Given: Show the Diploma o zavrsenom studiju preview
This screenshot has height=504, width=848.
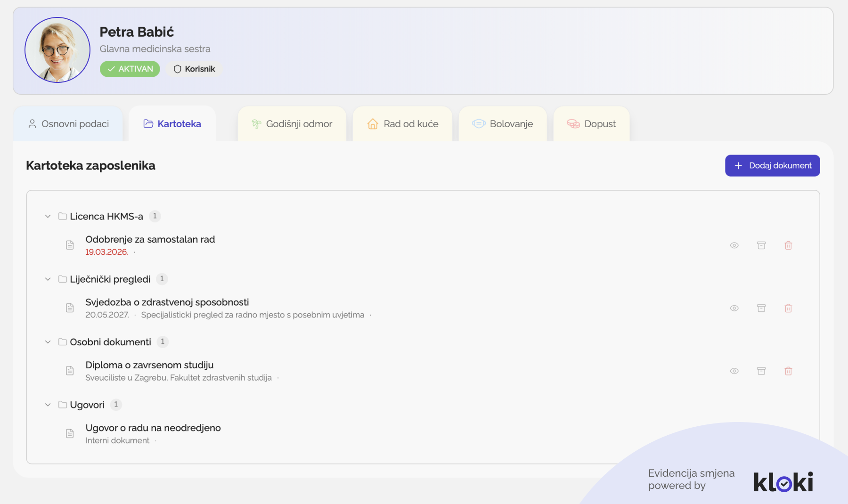Looking at the screenshot, I should click(734, 371).
